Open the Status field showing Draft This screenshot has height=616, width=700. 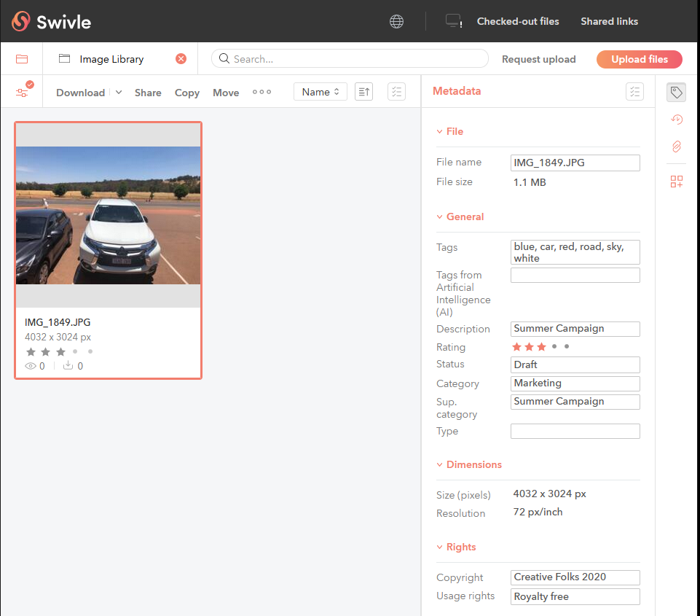[575, 365]
